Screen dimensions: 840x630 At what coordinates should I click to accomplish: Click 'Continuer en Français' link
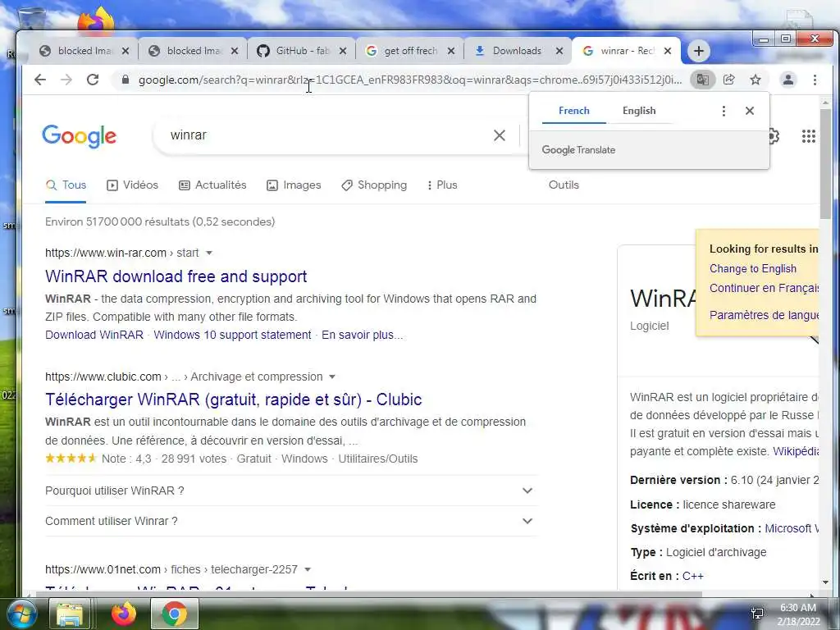tap(764, 288)
